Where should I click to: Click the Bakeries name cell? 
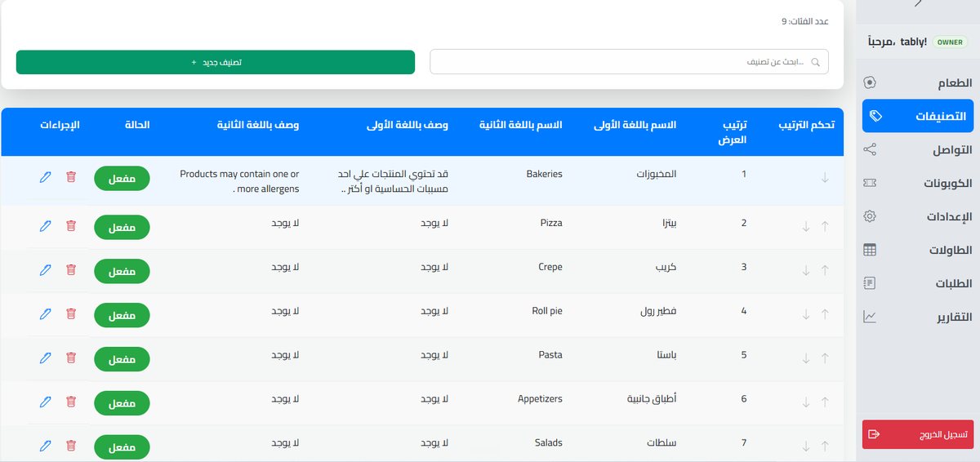(545, 174)
